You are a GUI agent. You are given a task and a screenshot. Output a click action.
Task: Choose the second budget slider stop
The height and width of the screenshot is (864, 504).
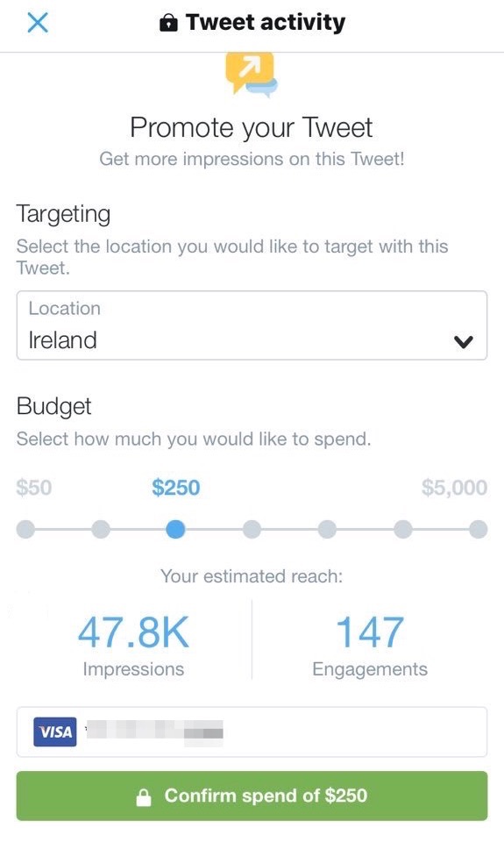[x=100, y=530]
